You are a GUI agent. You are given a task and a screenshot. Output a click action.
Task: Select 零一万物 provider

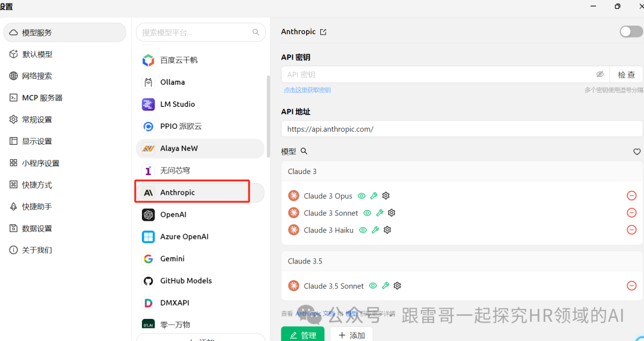pyautogui.click(x=200, y=324)
